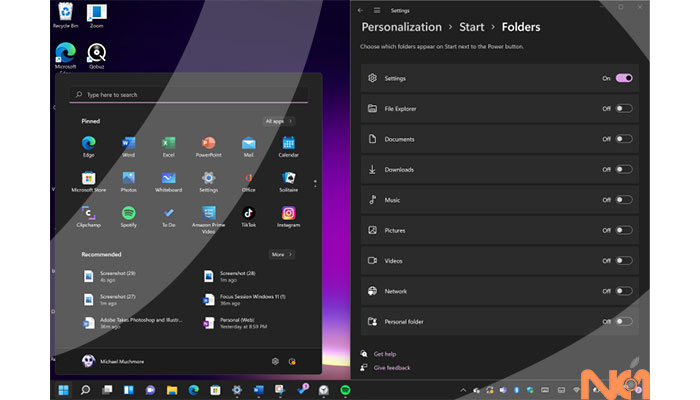Launch Instagram from pinned apps
Screen dimensions: 700x400
pos(288,217)
